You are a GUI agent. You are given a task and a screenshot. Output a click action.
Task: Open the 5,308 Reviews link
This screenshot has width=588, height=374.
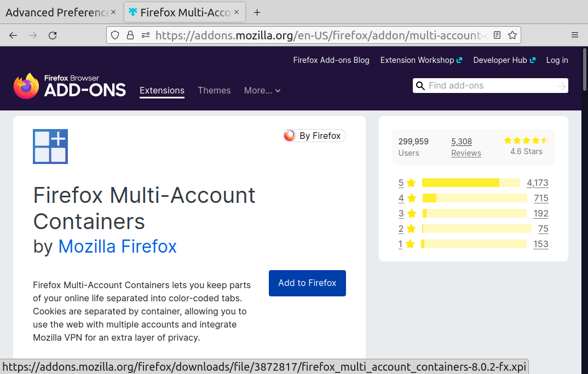(x=466, y=147)
